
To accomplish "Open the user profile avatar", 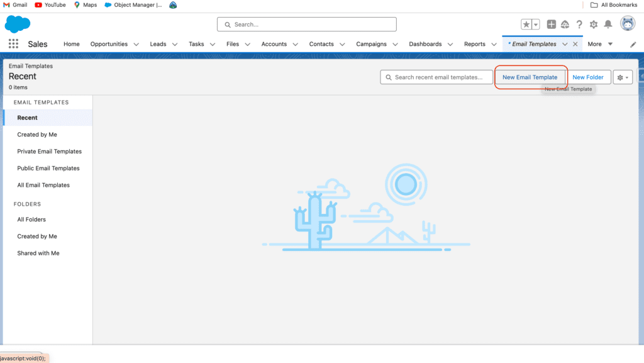I will (628, 24).
